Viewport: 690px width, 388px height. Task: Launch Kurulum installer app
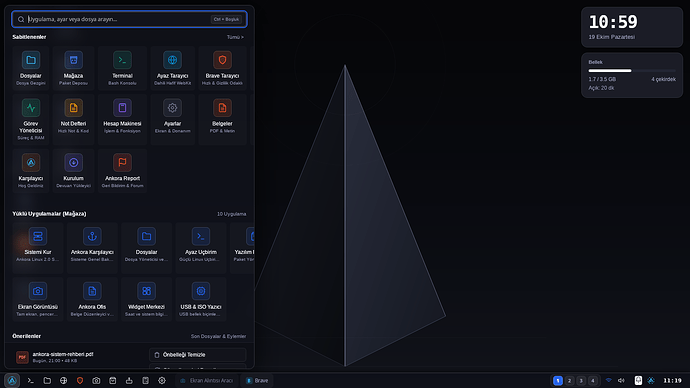(x=73, y=171)
